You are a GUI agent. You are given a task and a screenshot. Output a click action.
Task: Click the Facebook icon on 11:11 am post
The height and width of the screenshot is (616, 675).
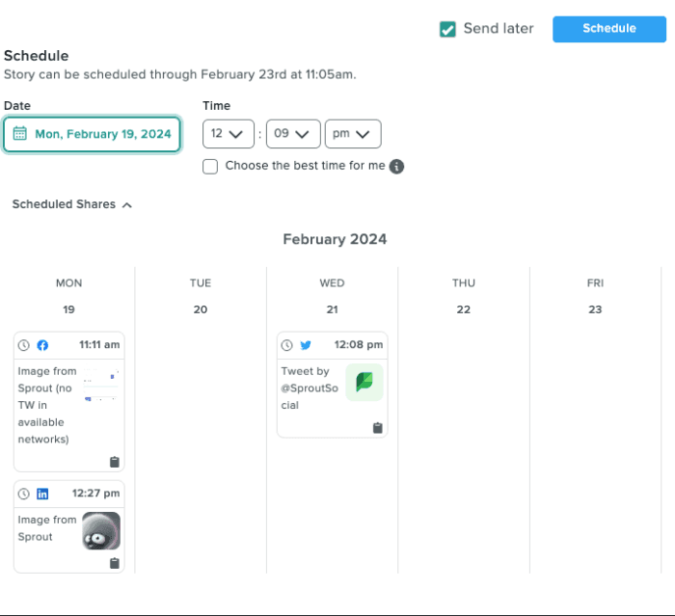pos(42,345)
